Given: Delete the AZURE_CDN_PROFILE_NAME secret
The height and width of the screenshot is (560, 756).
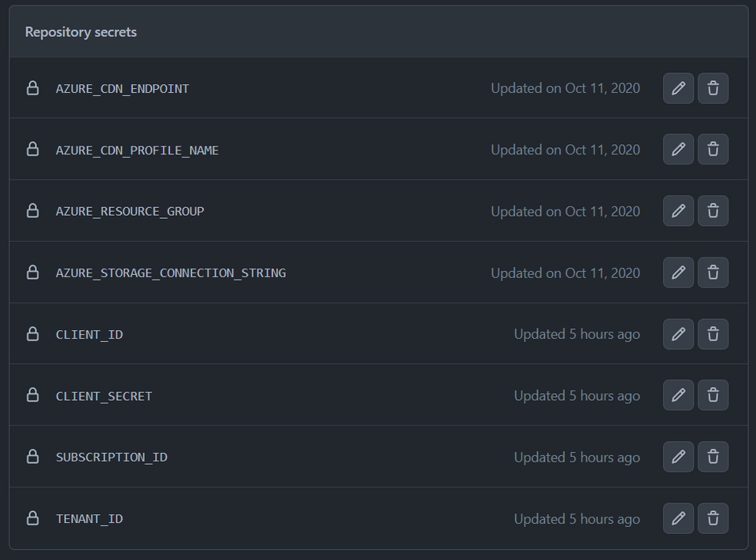Looking at the screenshot, I should coord(713,150).
